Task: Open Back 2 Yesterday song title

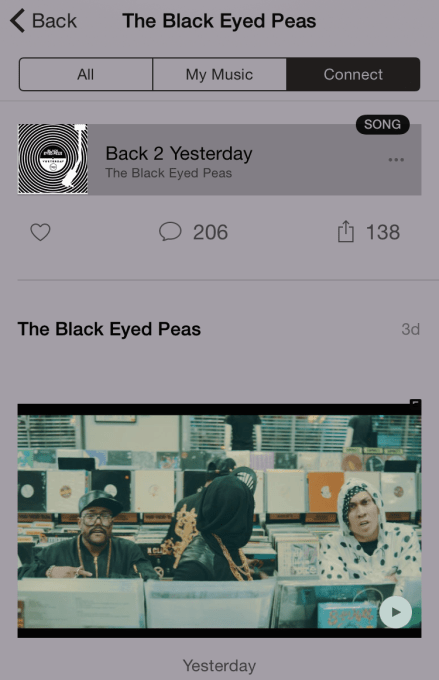Action: [x=179, y=154]
